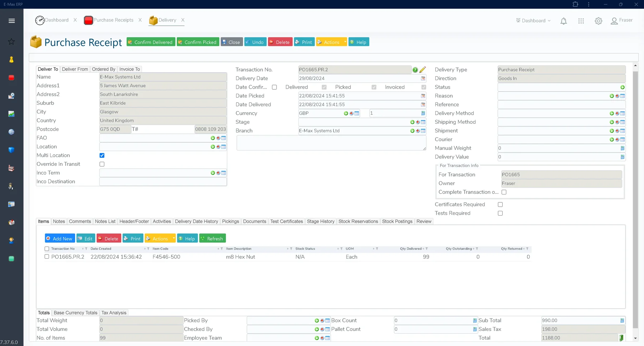The image size is (644, 346).
Task: Open the Deliver From address tab
Action: pos(75,69)
